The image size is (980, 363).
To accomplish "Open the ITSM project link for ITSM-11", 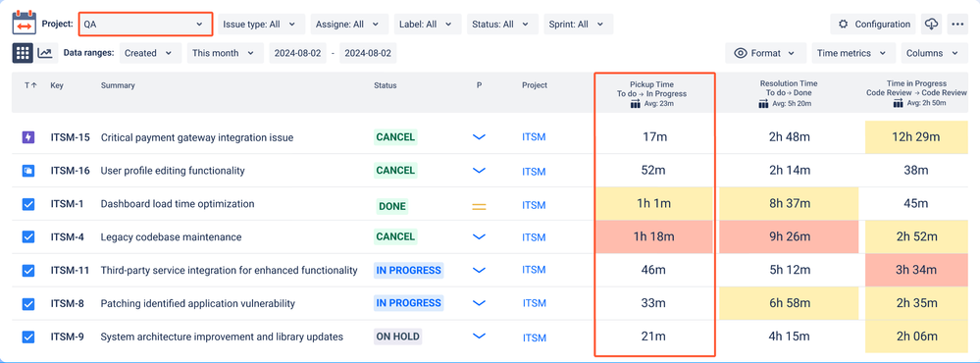I will tap(534, 270).
